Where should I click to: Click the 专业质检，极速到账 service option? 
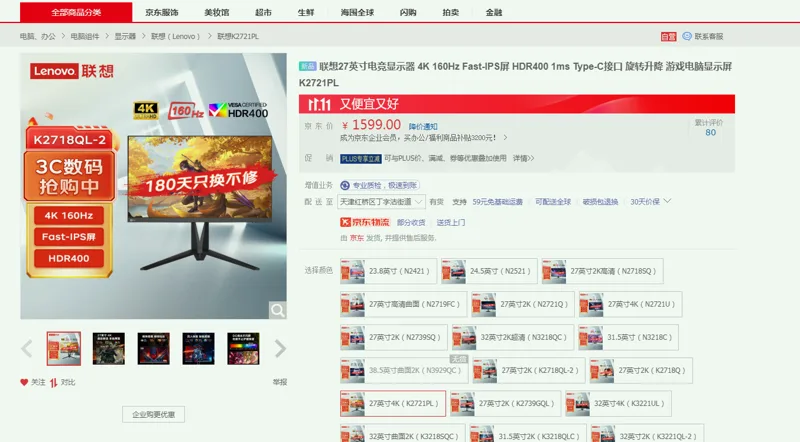click(x=380, y=185)
